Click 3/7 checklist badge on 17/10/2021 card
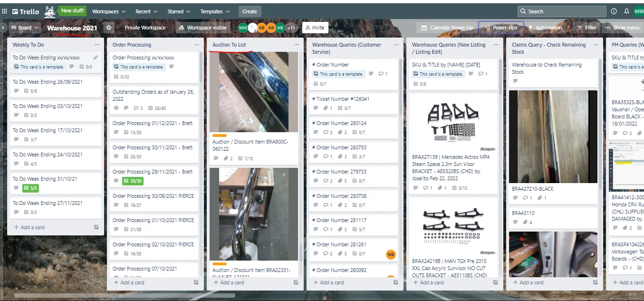 tap(31, 139)
